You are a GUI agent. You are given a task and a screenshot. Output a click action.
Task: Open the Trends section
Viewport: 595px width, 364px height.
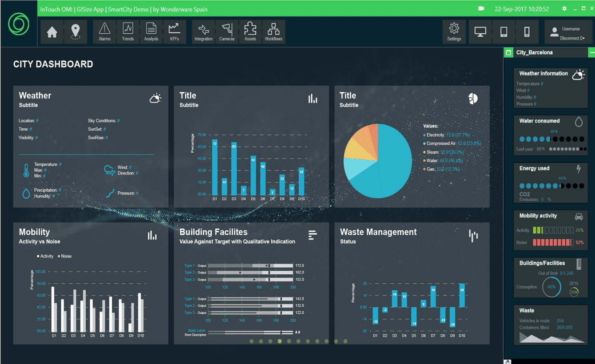pos(128,32)
